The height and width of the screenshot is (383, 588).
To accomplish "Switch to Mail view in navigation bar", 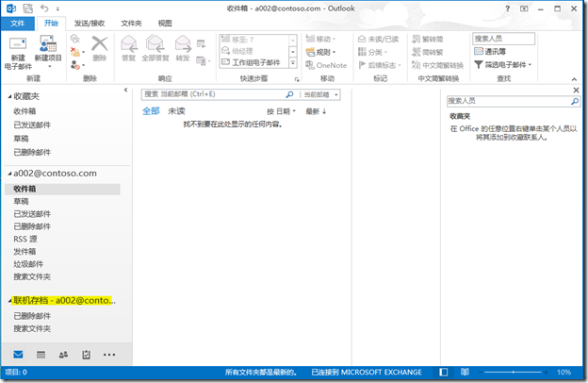I will point(18,355).
